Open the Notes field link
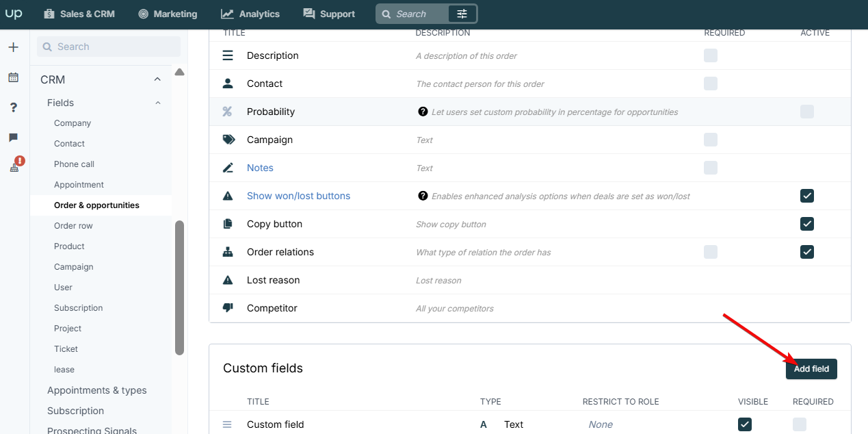This screenshot has width=868, height=434. [260, 168]
